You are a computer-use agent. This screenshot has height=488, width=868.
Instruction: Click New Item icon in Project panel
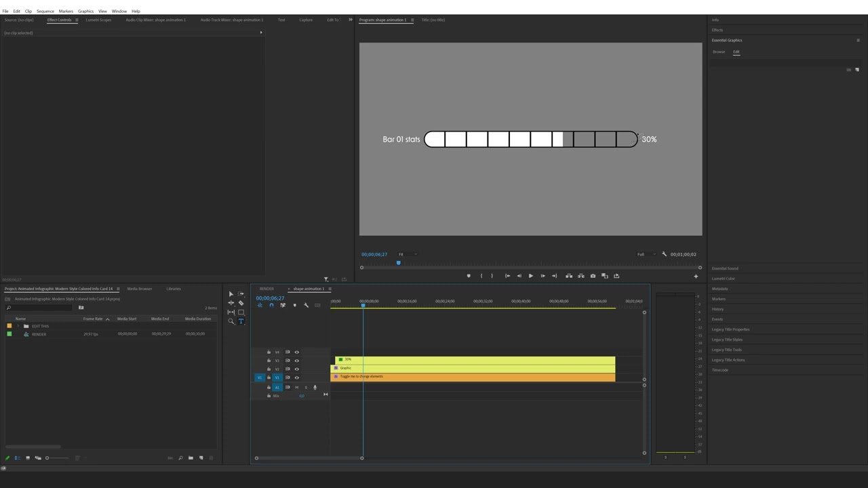(201, 458)
